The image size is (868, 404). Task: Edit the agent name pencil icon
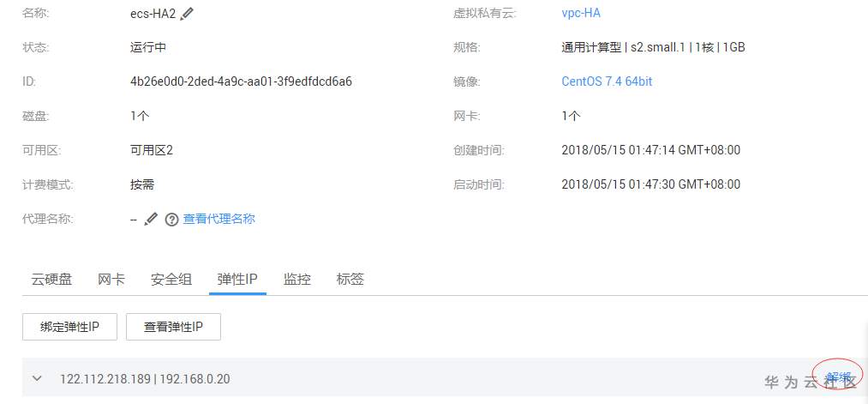tap(151, 220)
